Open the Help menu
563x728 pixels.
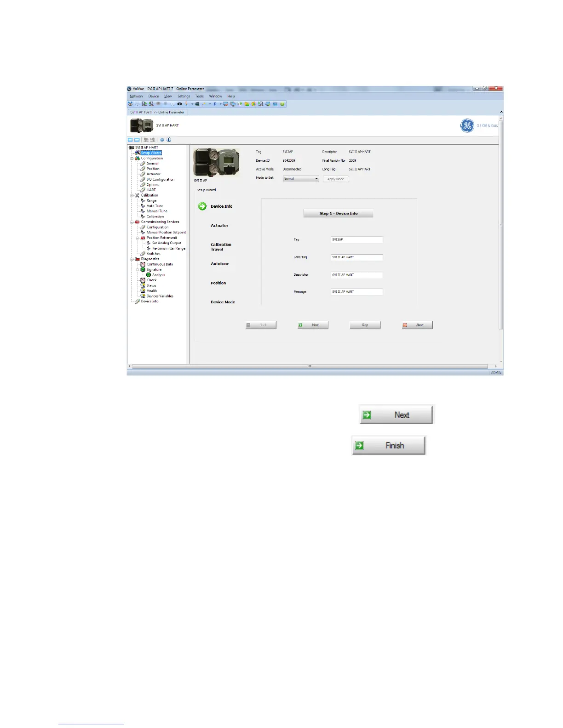231,97
